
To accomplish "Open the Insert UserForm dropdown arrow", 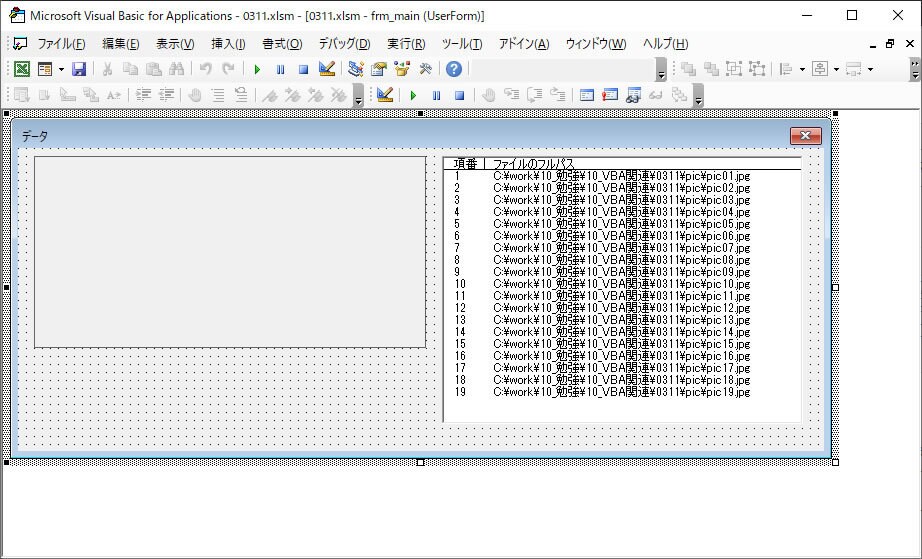I will tap(61, 69).
